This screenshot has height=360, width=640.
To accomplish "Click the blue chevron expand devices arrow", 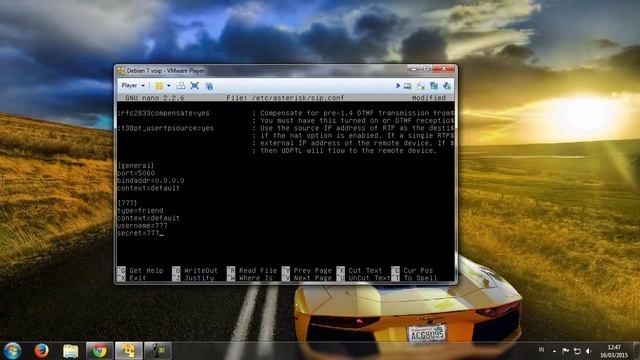I will click(x=397, y=86).
